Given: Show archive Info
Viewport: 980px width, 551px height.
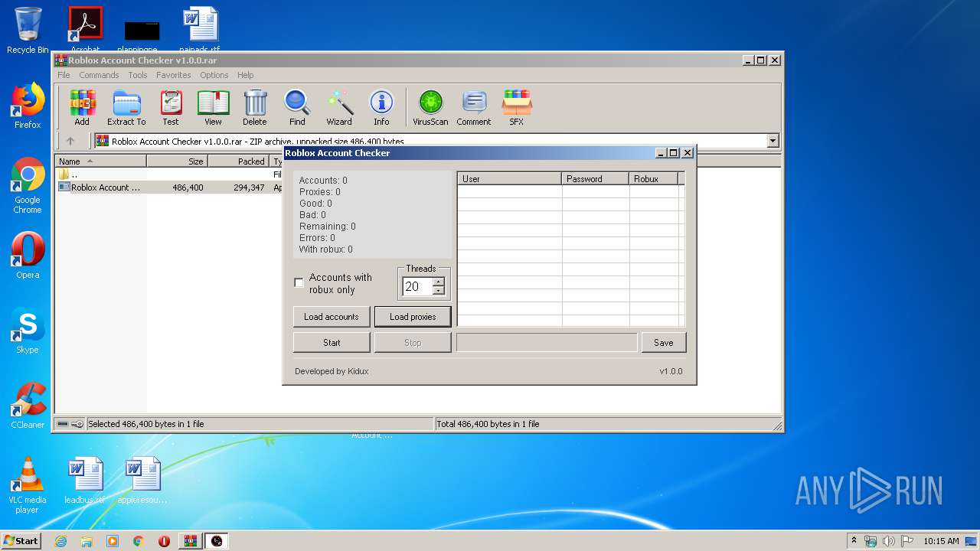Looking at the screenshot, I should point(381,108).
